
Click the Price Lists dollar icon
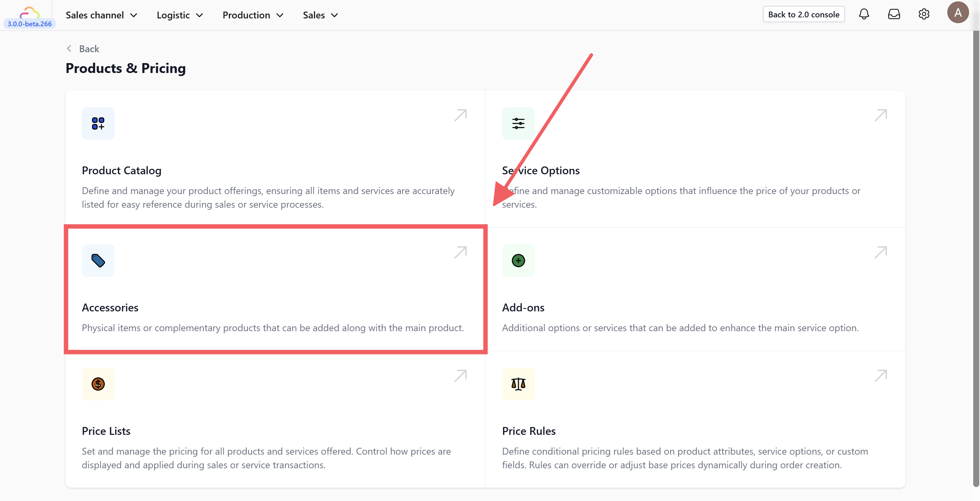click(98, 384)
